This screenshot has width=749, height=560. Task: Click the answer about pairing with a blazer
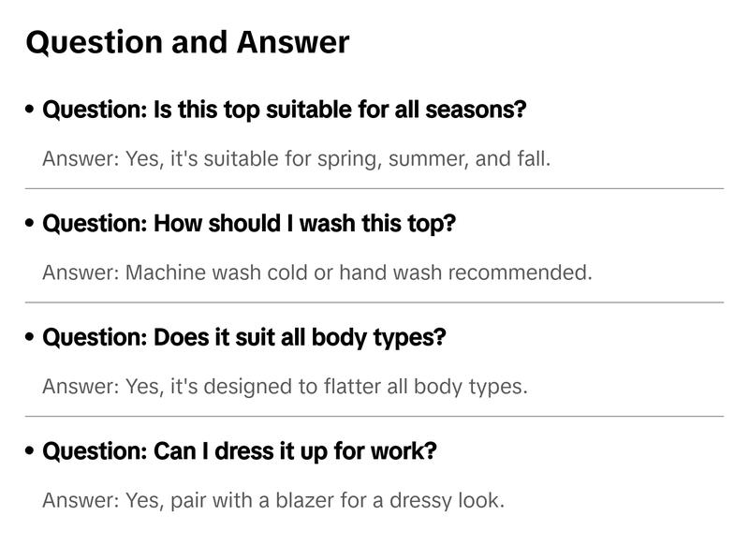click(273, 500)
